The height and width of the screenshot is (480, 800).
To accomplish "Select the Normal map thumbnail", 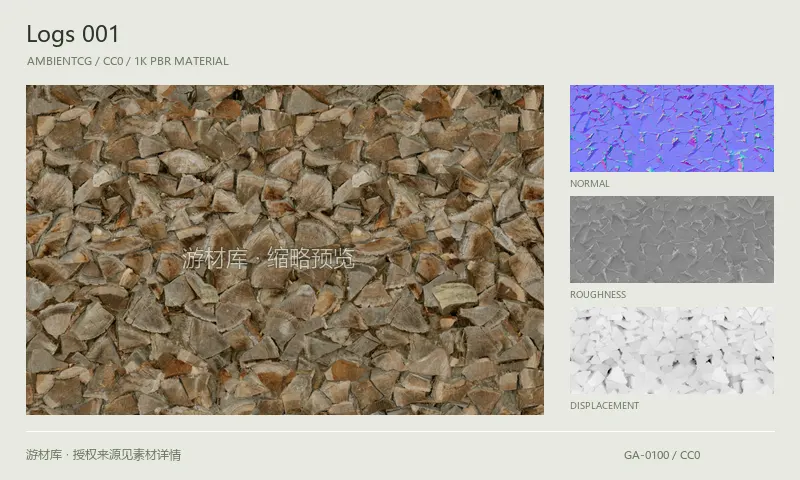I will 671,129.
